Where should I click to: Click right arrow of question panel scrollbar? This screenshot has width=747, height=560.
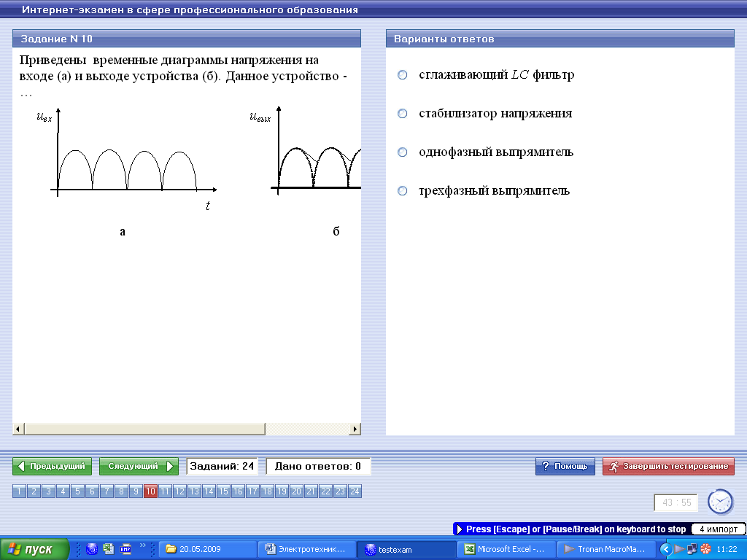355,429
